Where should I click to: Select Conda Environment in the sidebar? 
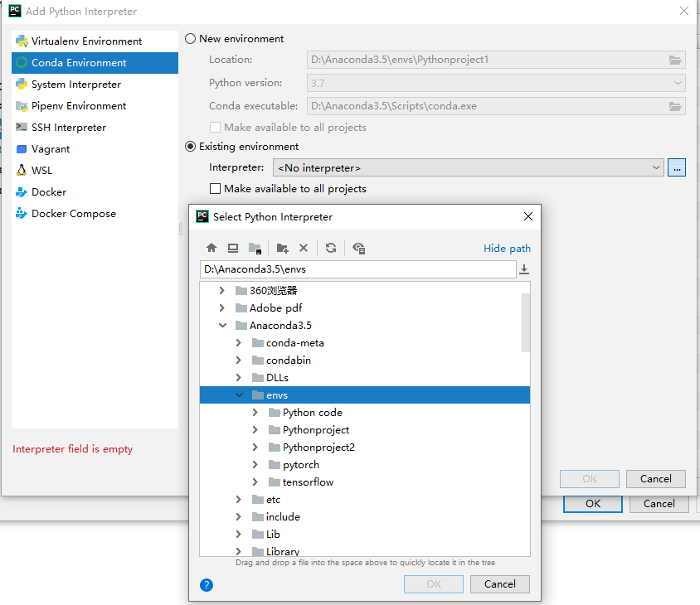point(95,63)
